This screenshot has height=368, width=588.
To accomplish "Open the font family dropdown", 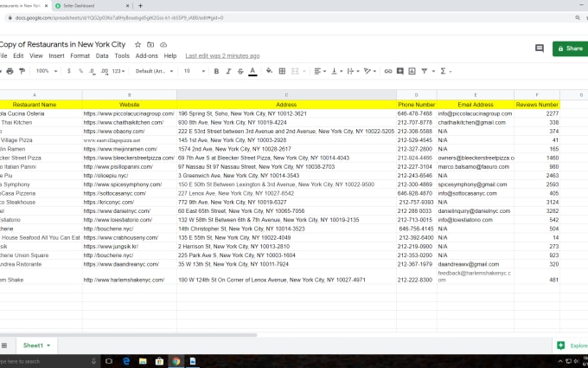I will [x=154, y=71].
